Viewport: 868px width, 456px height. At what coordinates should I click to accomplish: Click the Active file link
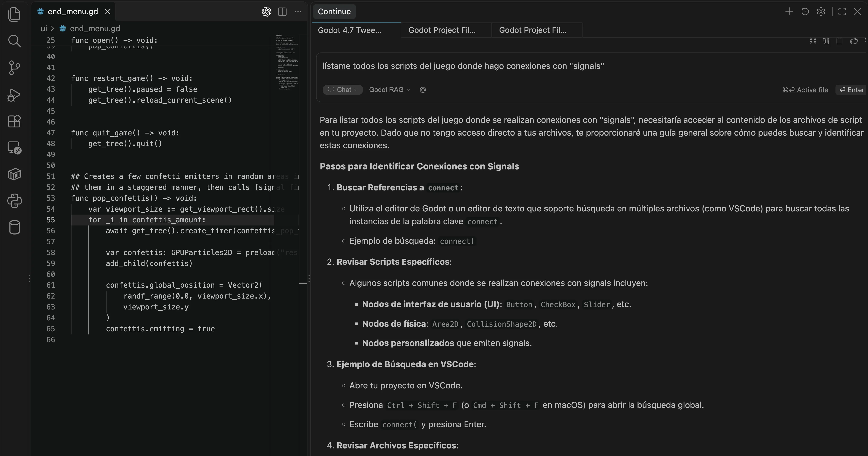pos(805,90)
